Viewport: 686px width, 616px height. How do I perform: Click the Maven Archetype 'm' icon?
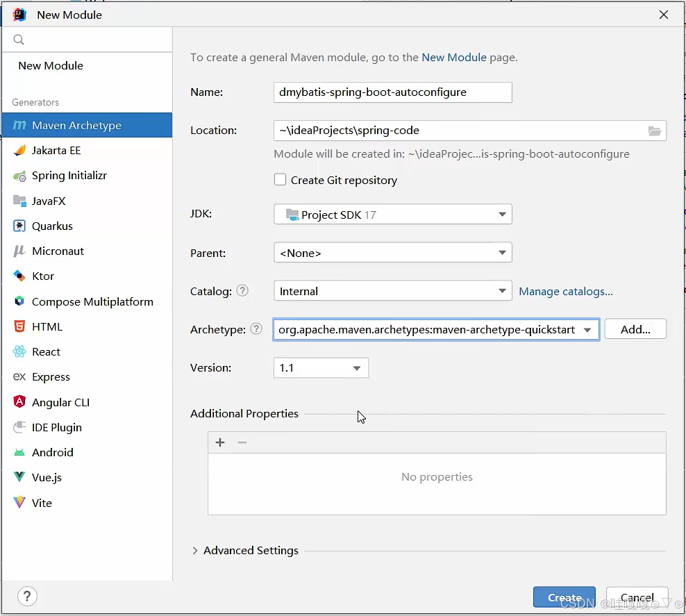19,125
